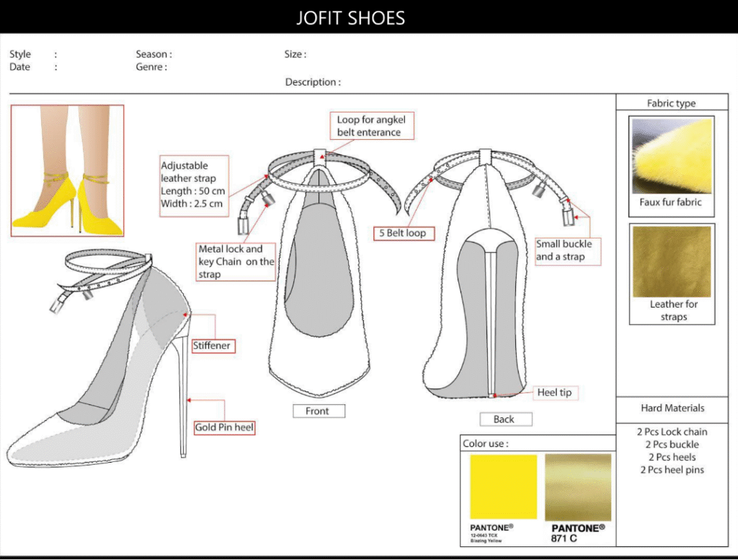Select the Fabric type section header

(x=671, y=103)
